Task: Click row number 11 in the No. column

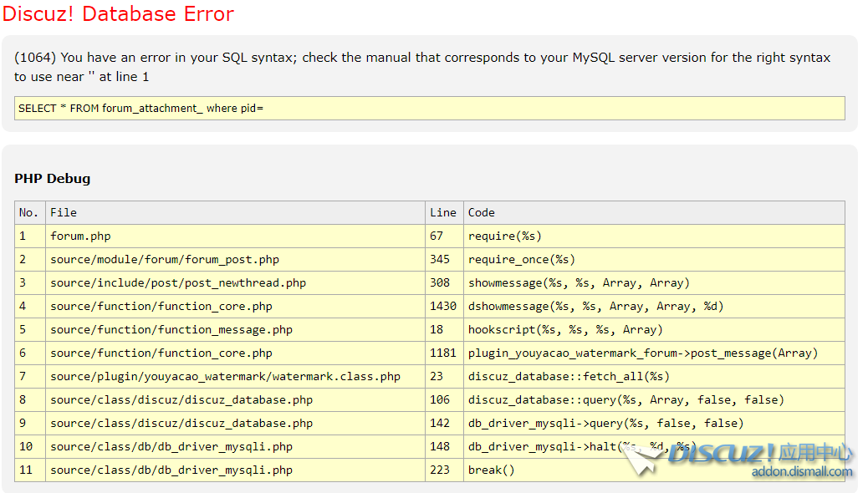Action: (30, 470)
